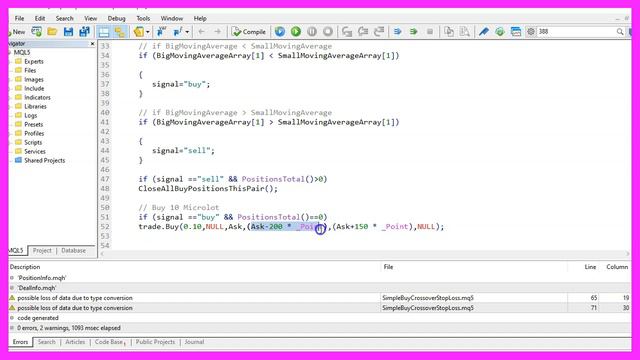This screenshot has height=360, width=640.
Task: Click the Save All icon
Action: pyautogui.click(x=84, y=31)
